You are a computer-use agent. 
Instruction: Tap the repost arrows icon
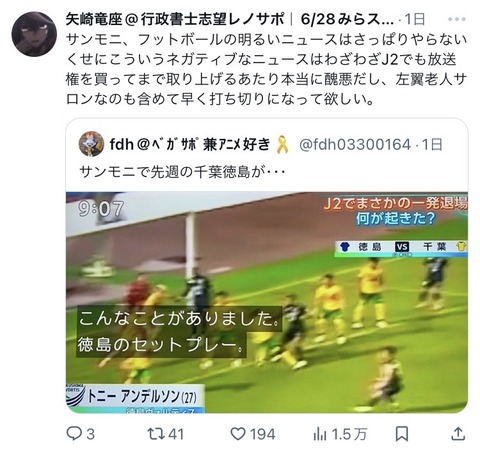point(156,434)
